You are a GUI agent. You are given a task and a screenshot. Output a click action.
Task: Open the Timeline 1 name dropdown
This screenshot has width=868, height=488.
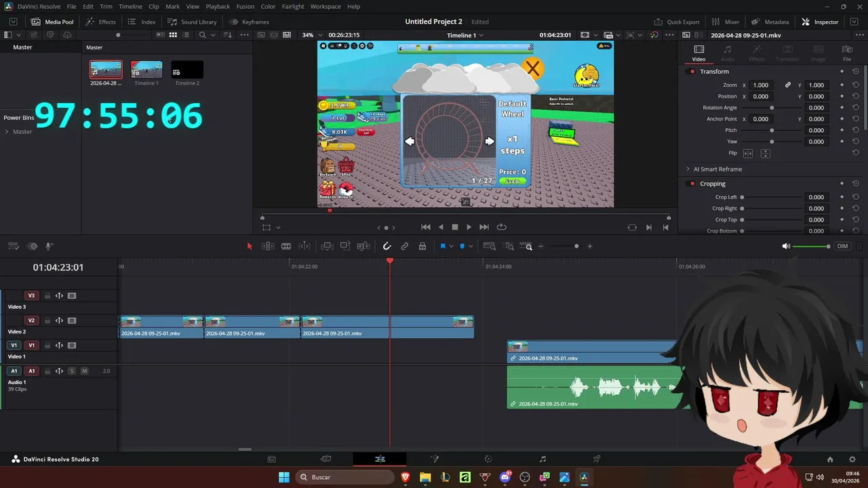point(465,35)
